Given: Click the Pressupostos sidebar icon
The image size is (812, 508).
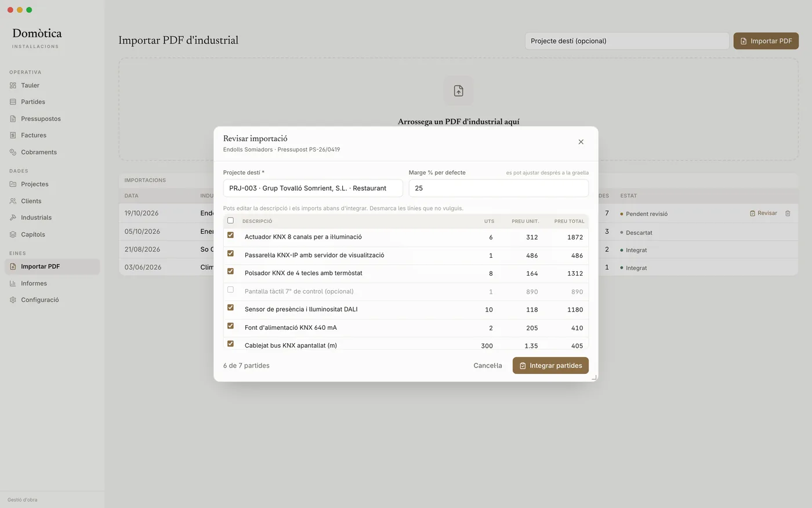Looking at the screenshot, I should pos(13,118).
